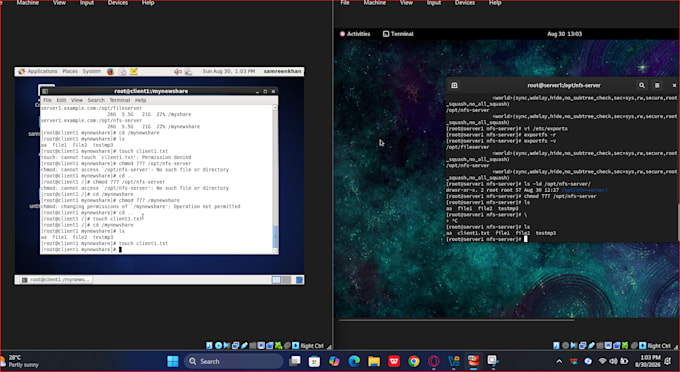The width and height of the screenshot is (680, 372).
Task: Show hidden system tray icons
Action: point(559,361)
